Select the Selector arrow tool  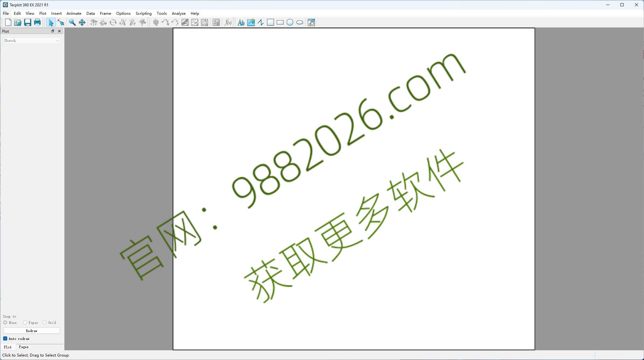(51, 22)
